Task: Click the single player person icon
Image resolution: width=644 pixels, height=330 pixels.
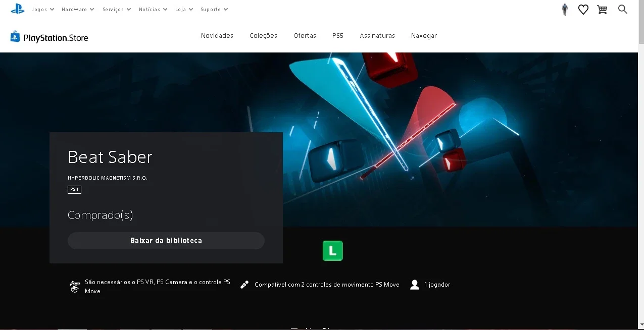Action: coord(415,285)
